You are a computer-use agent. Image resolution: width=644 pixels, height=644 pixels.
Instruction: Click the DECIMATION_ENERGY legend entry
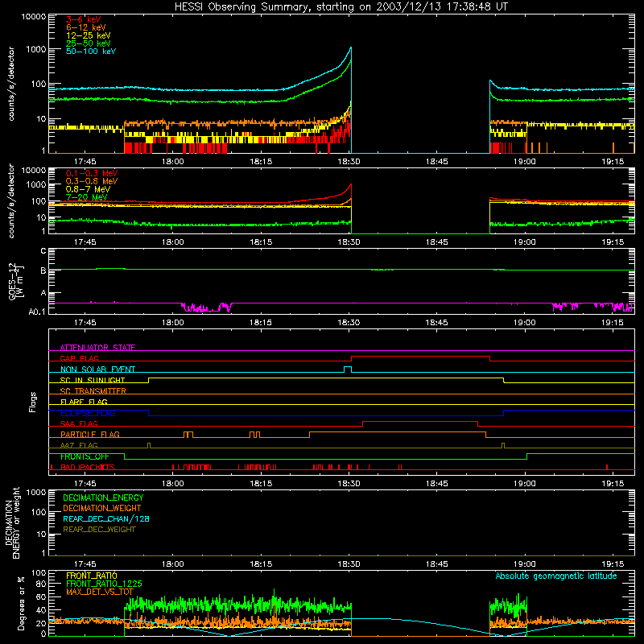(103, 497)
